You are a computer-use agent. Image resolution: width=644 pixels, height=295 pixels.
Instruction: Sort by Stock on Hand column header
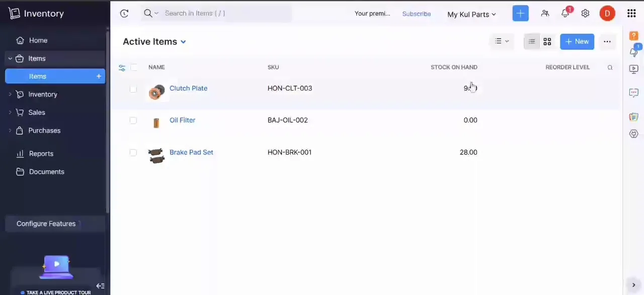[x=454, y=67]
